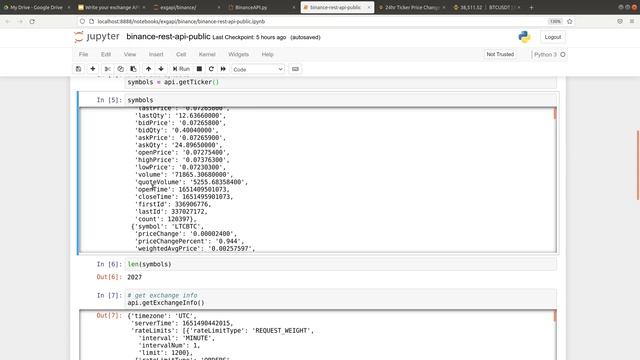Open the Edit menu
640x360 pixels.
[x=106, y=54]
